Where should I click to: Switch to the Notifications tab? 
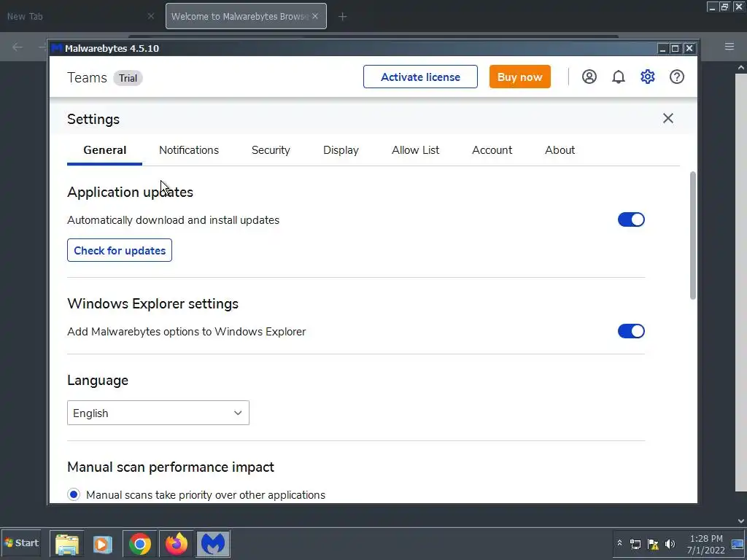click(189, 150)
